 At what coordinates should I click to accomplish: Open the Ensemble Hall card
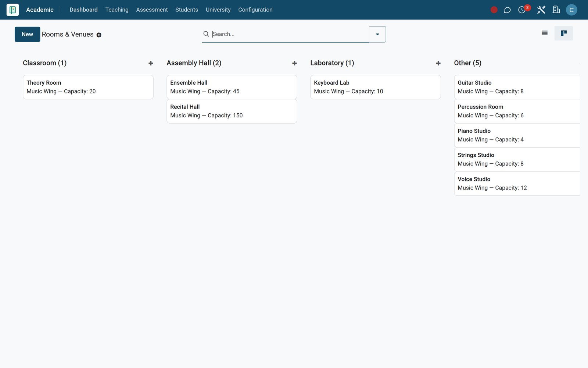[232, 87]
